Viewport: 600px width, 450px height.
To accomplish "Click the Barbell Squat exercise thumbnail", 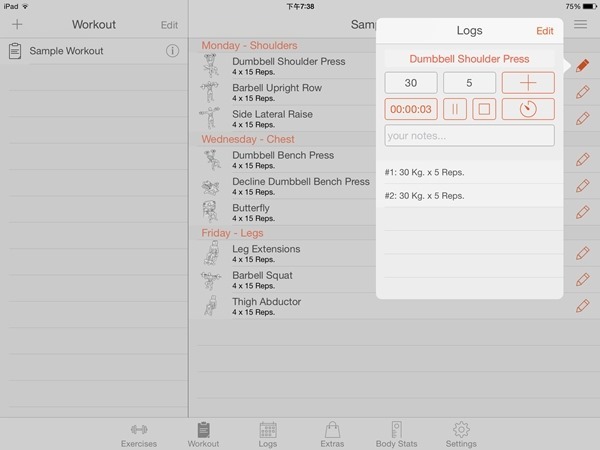I will click(211, 280).
